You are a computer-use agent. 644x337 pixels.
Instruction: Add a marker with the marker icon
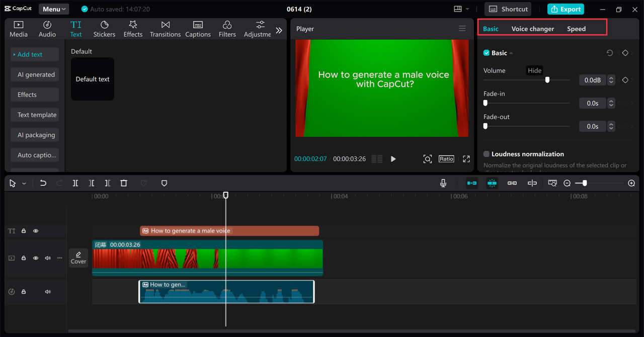tap(164, 183)
